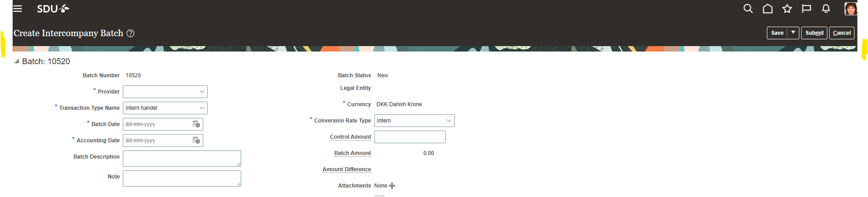Open help icon next to Create Intercompany Batch

coord(131,33)
